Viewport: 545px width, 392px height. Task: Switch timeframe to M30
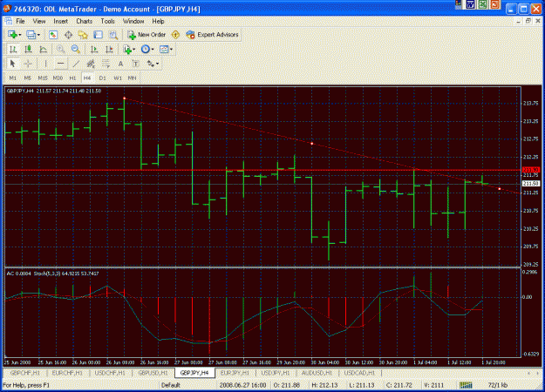click(x=58, y=78)
